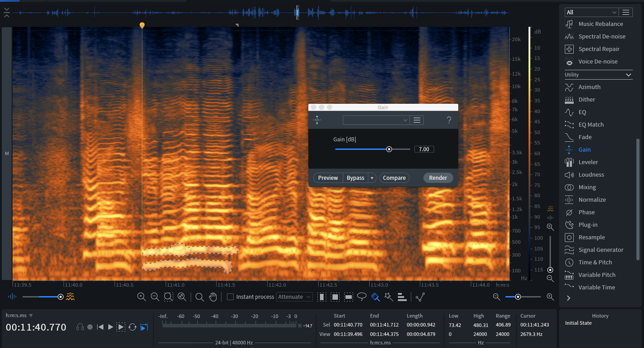Click the zoom out magnifier in the bottom toolbar

tap(155, 297)
